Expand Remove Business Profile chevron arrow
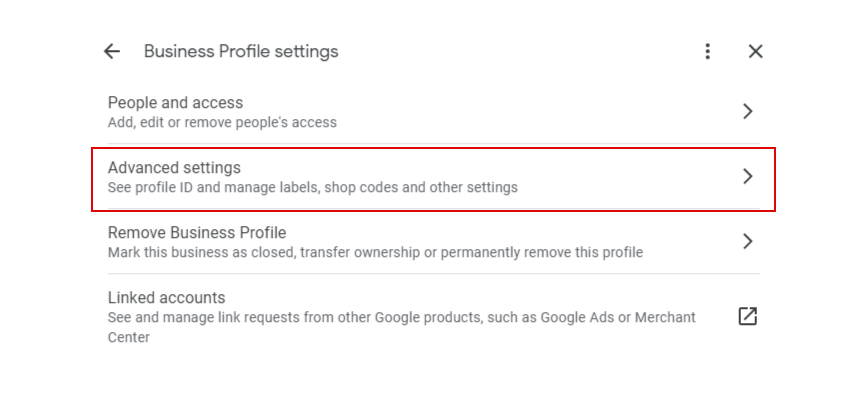Image resolution: width=865 pixels, height=398 pixels. click(747, 241)
